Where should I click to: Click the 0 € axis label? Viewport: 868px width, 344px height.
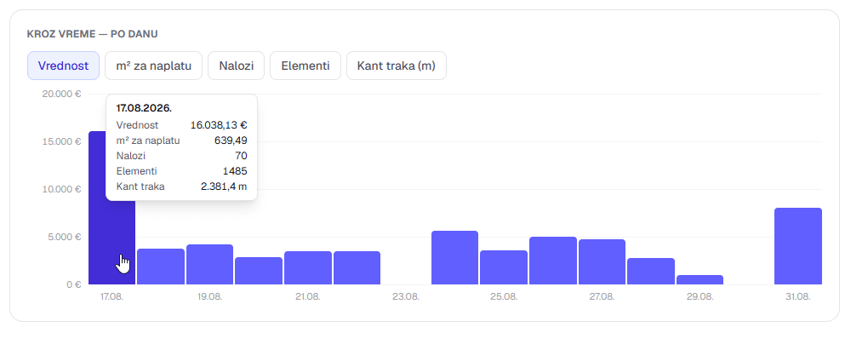74,284
